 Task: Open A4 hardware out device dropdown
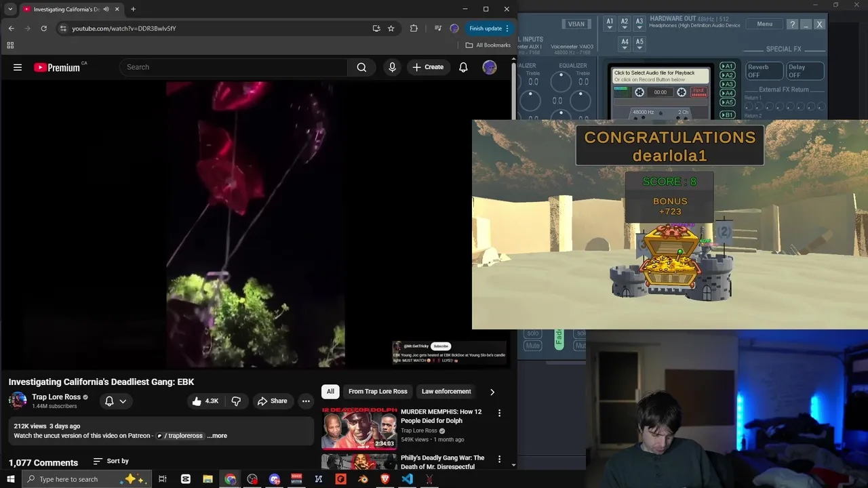point(625,45)
